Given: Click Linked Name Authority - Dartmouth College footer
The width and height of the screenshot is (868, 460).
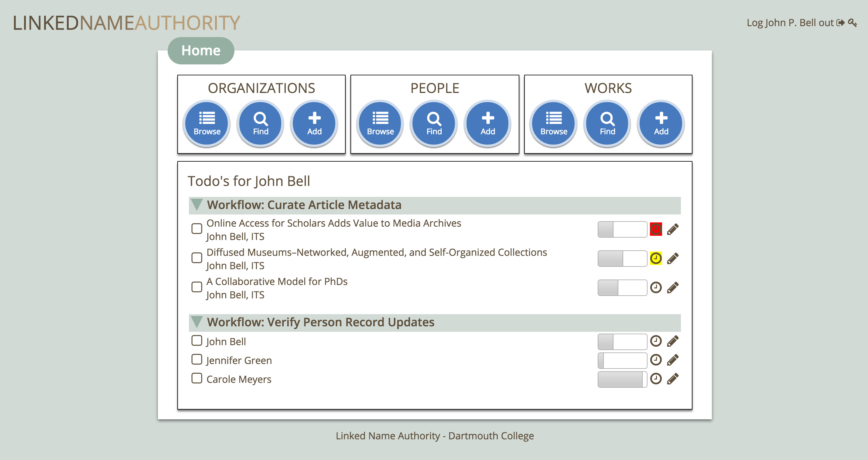Looking at the screenshot, I should tap(435, 436).
